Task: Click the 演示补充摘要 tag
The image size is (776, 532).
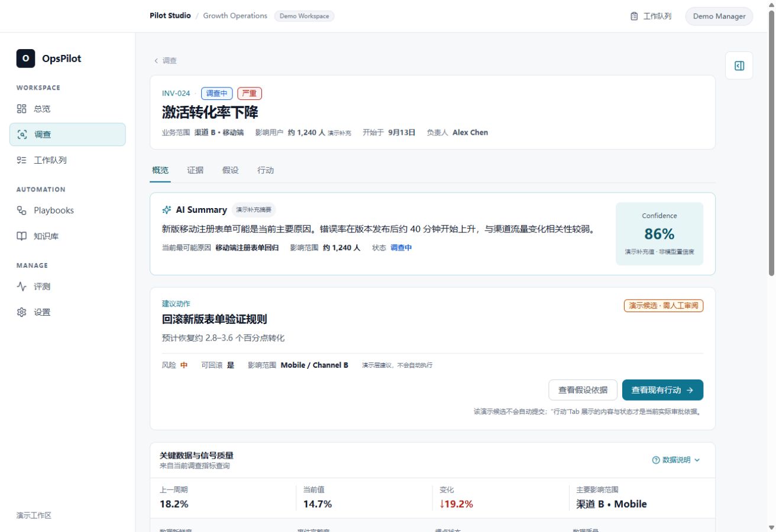Action: point(254,210)
